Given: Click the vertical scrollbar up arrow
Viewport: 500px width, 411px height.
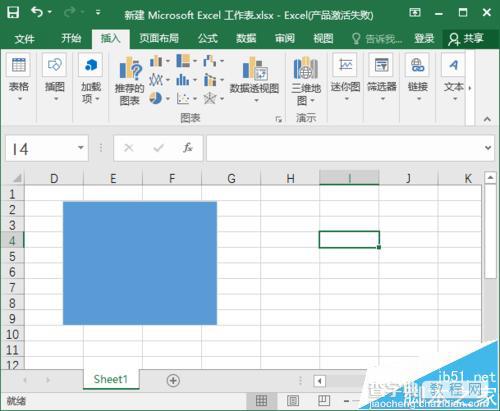Looking at the screenshot, I should tap(490, 178).
